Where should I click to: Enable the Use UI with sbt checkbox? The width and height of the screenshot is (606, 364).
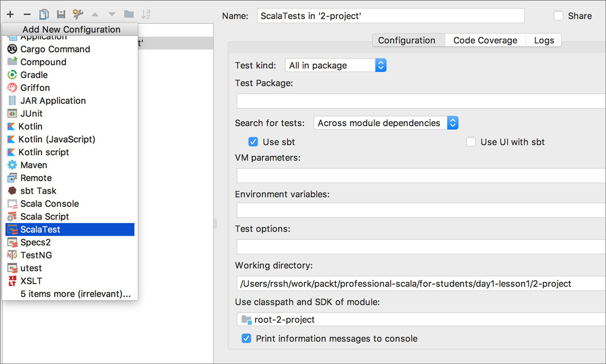471,142
